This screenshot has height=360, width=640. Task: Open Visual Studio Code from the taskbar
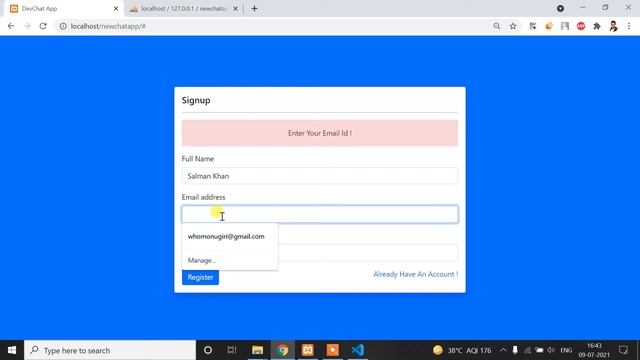358,350
